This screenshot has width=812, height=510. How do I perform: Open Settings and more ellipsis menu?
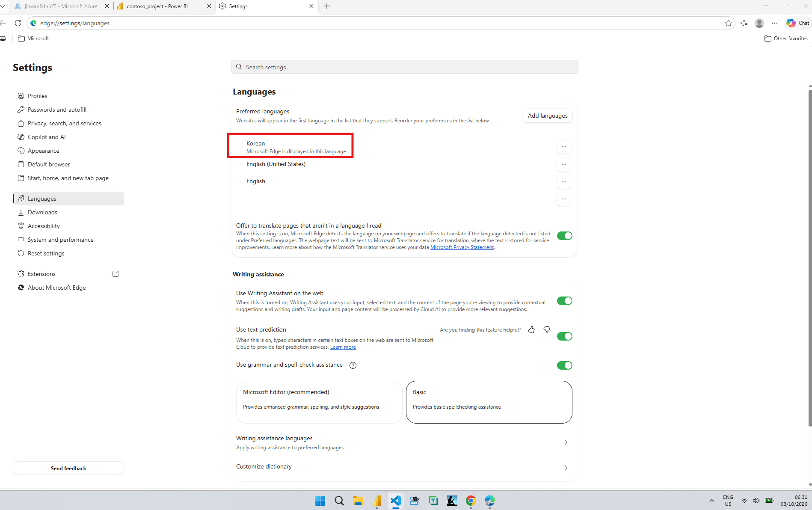[775, 23]
